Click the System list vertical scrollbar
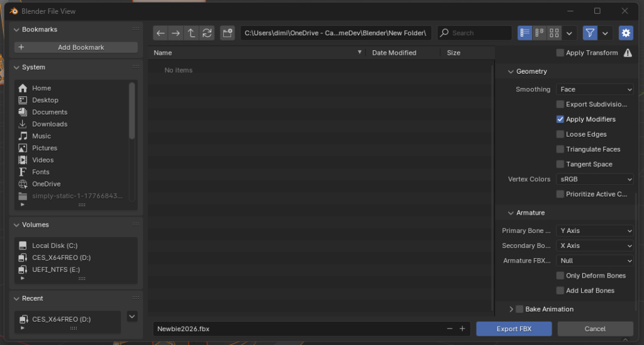Screen dimensions: 644x345 (132, 110)
